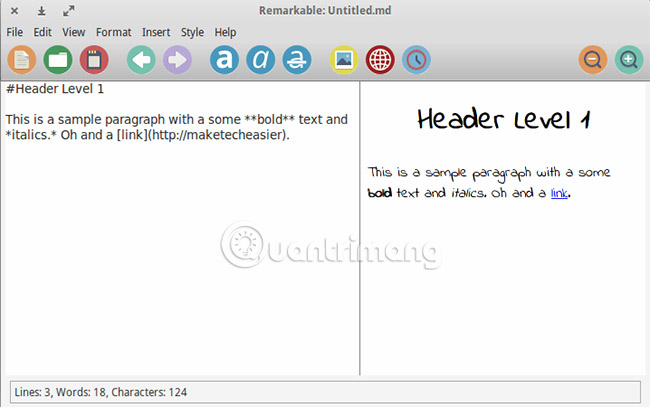Follow the blue 'link' in the preview
650x407 pixels.
pyautogui.click(x=559, y=193)
